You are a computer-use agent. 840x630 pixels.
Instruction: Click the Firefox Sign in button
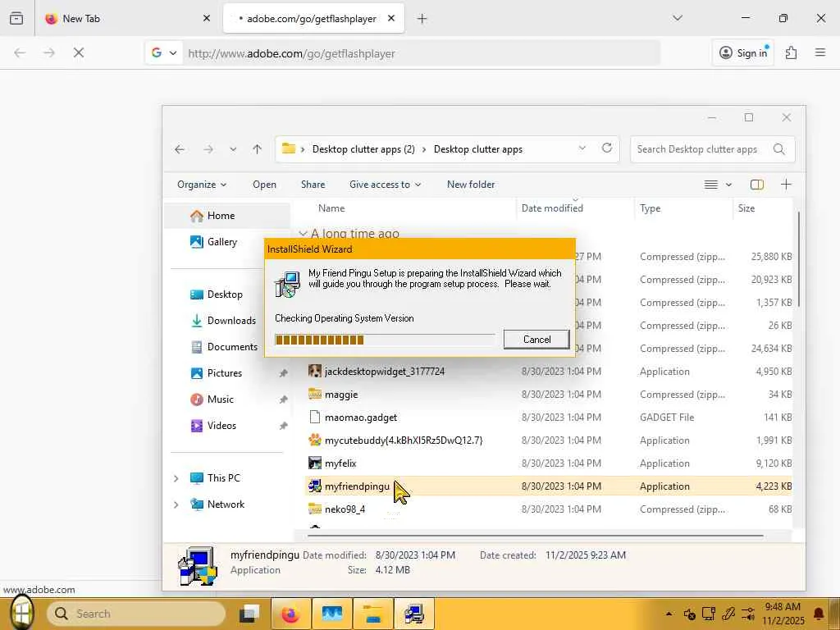tap(743, 52)
